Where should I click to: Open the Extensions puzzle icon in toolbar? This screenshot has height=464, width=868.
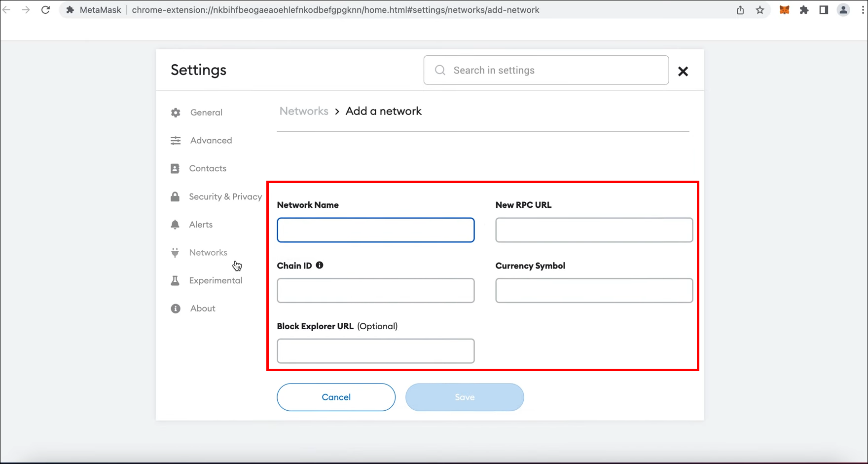coord(804,10)
